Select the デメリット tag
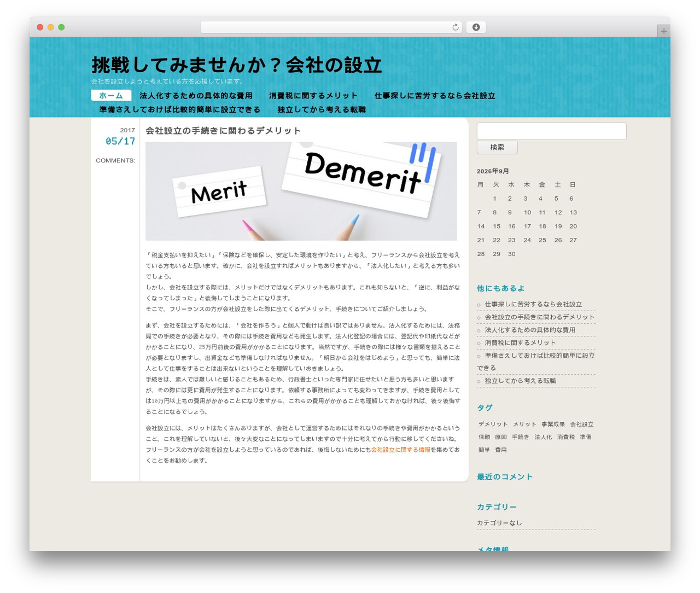 (x=493, y=424)
